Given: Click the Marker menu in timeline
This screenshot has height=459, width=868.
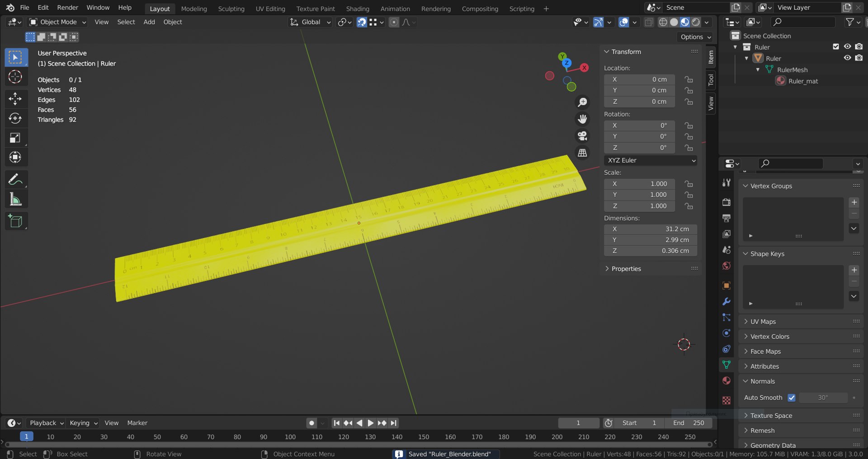Looking at the screenshot, I should tap(137, 423).
